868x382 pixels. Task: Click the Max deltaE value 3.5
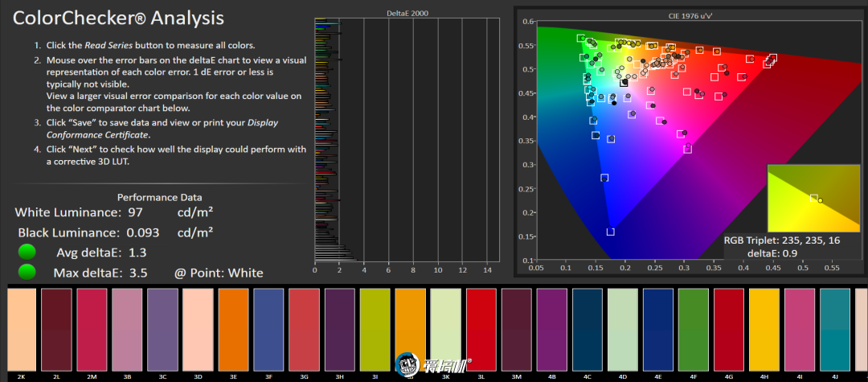click(138, 273)
